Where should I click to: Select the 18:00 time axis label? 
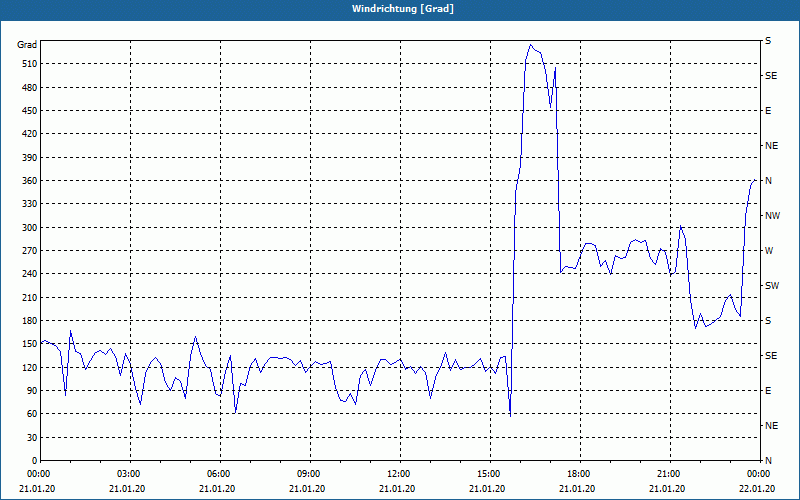[x=580, y=473]
